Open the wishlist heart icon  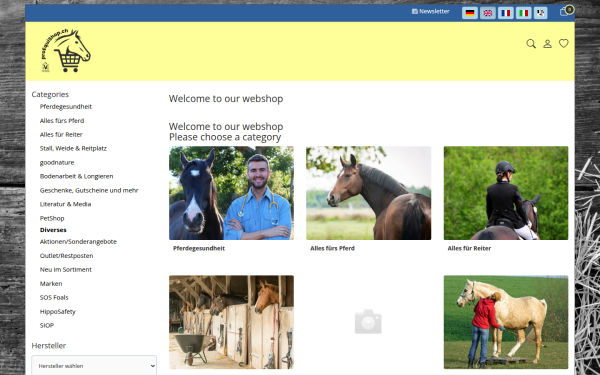tap(564, 43)
